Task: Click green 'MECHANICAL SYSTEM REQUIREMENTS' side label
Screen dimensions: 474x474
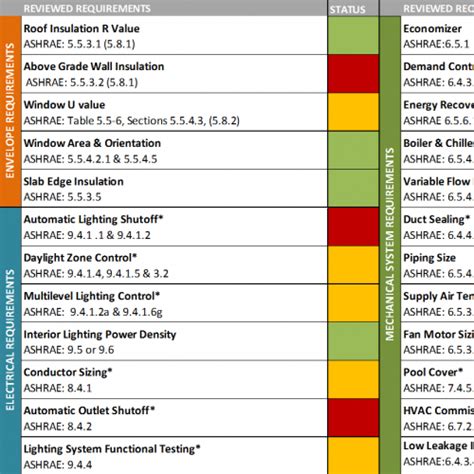Action: click(x=390, y=245)
